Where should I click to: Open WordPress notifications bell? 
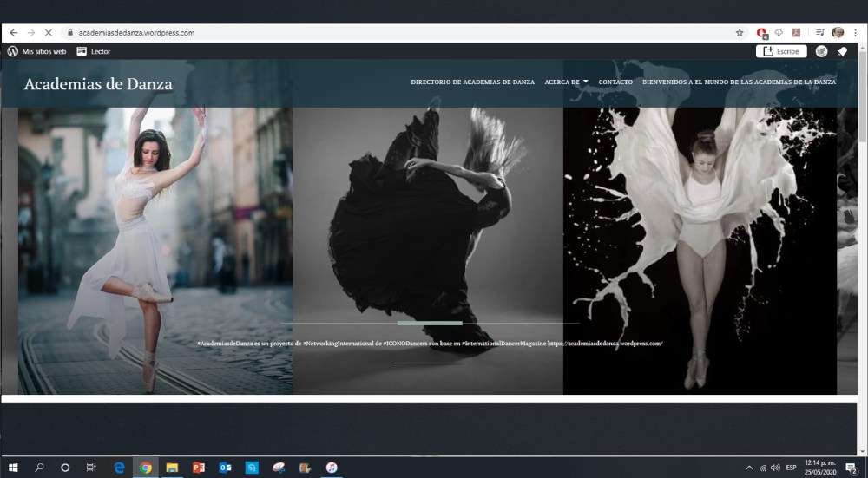(x=842, y=51)
